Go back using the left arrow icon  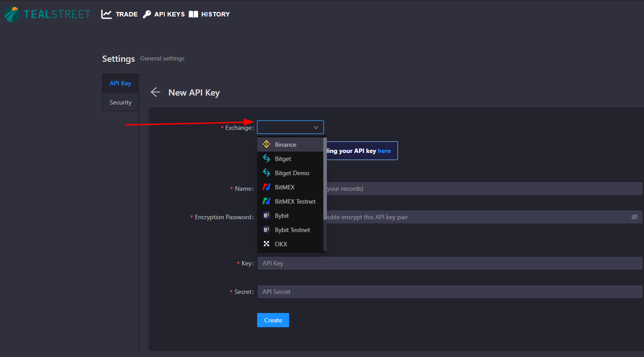tap(155, 92)
